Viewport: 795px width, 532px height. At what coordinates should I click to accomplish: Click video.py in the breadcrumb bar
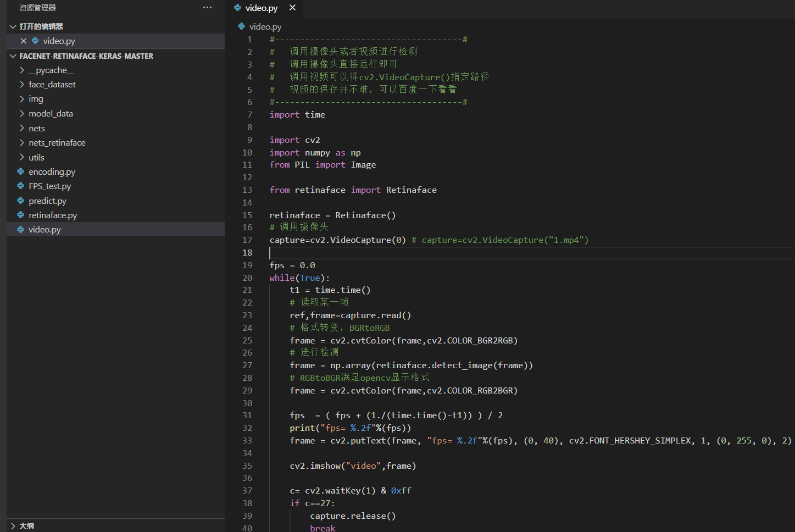pos(265,26)
